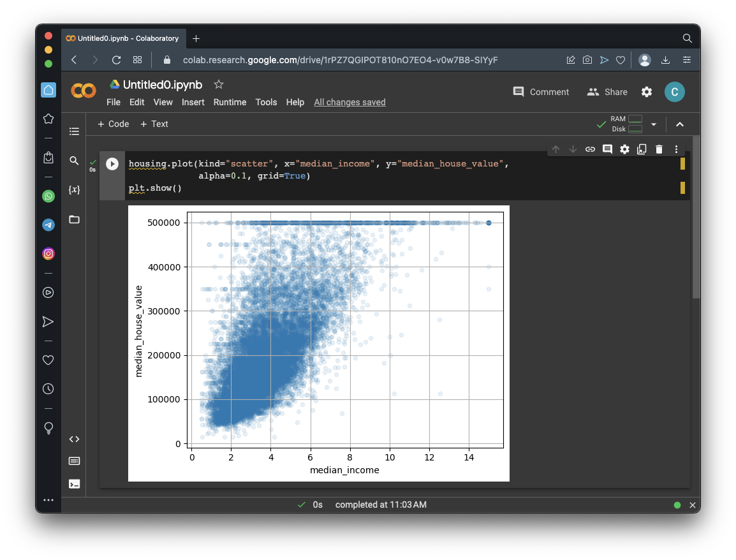Mirror the cell in a tab

point(642,149)
